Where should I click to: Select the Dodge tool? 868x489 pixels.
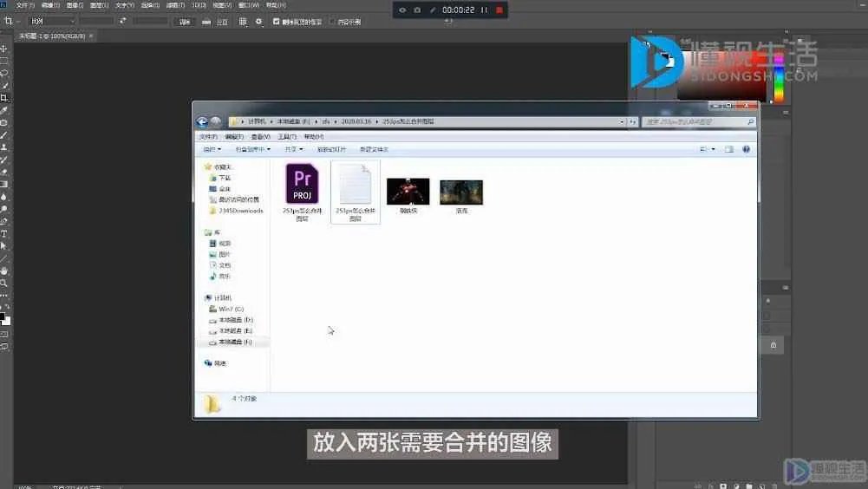click(x=3, y=209)
